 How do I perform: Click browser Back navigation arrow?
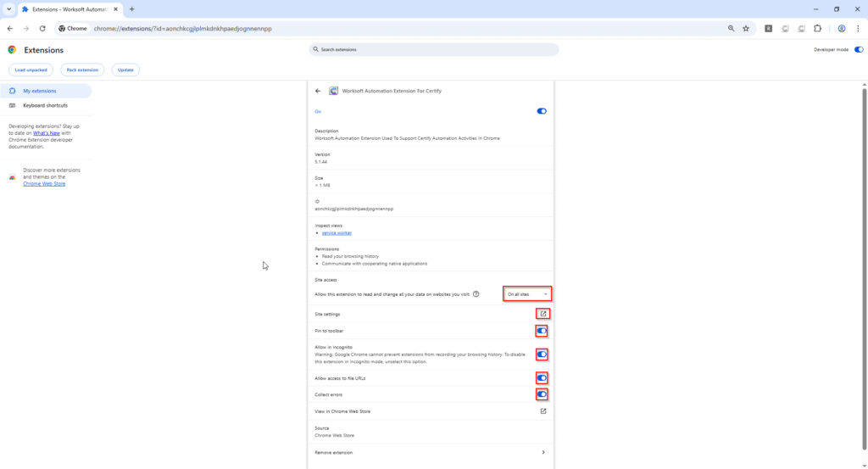(10, 28)
